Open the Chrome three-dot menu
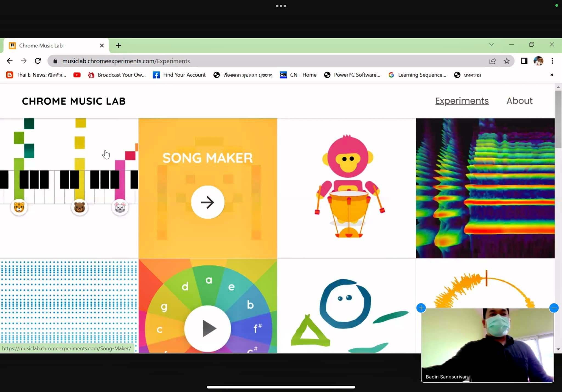Image resolution: width=562 pixels, height=392 pixels. tap(552, 61)
